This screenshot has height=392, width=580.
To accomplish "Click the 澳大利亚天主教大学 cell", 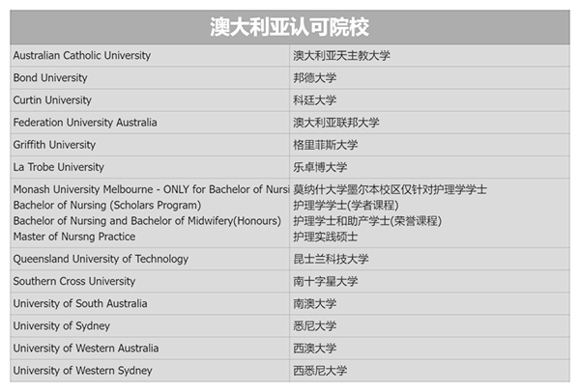I will 341,56.
